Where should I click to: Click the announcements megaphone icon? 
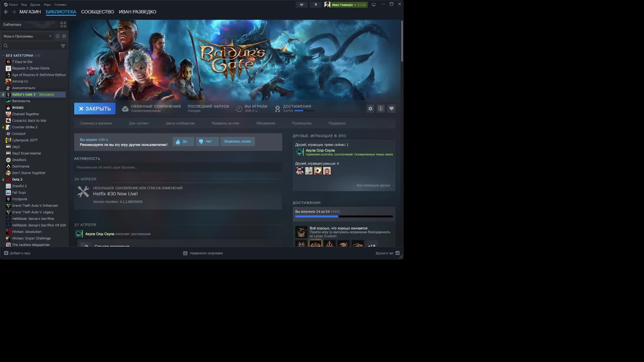(x=302, y=5)
